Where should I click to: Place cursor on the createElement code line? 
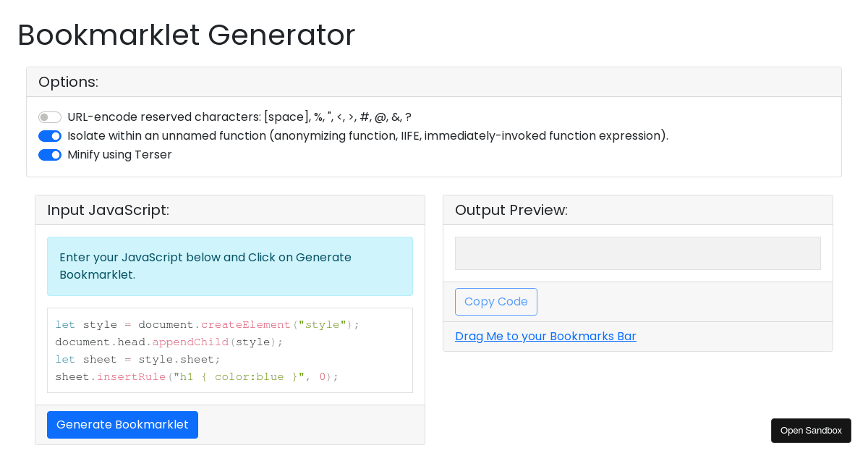pyautogui.click(x=207, y=325)
